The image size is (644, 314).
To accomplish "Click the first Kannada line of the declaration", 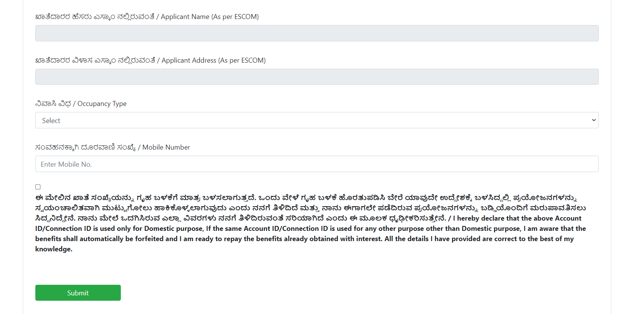I will point(306,198).
